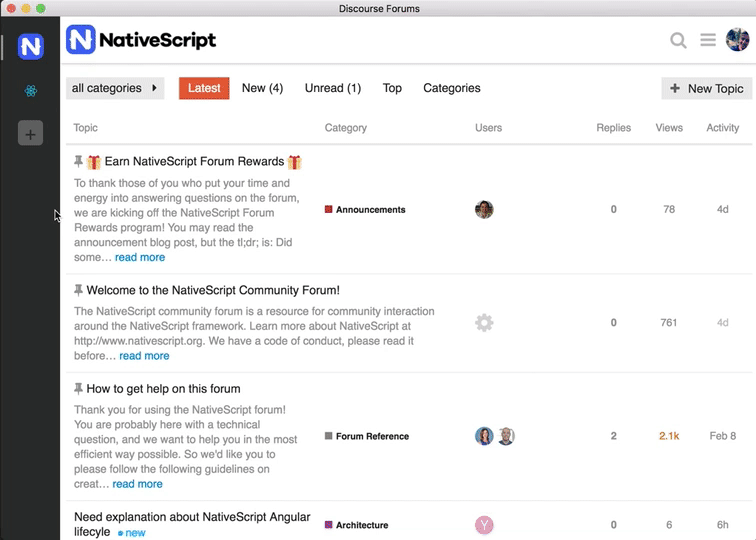Open gear system avatar on Welcome topic

pos(484,323)
